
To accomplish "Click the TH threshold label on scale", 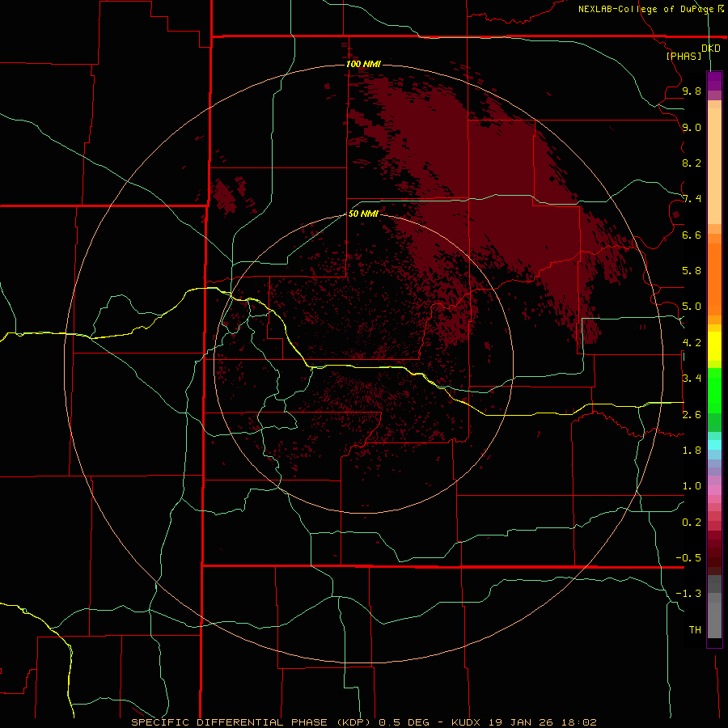I will 695,630.
